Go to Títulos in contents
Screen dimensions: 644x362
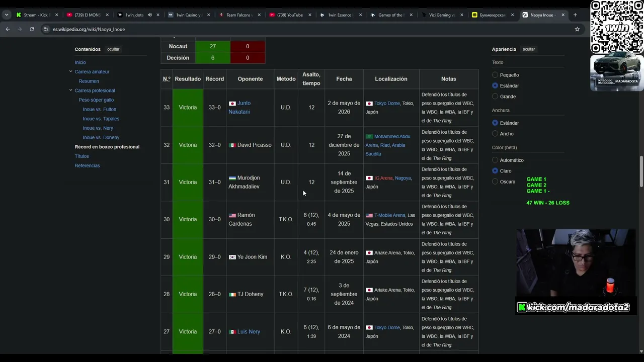(82, 156)
